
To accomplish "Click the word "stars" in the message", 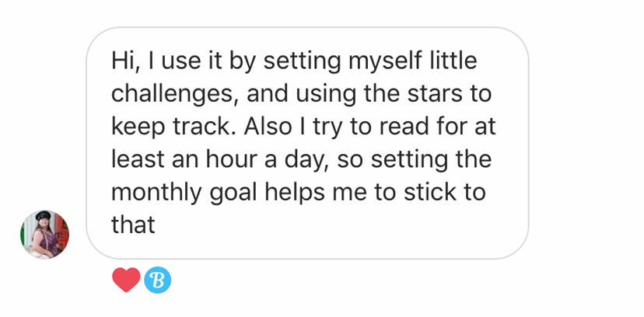I will coord(432,93).
